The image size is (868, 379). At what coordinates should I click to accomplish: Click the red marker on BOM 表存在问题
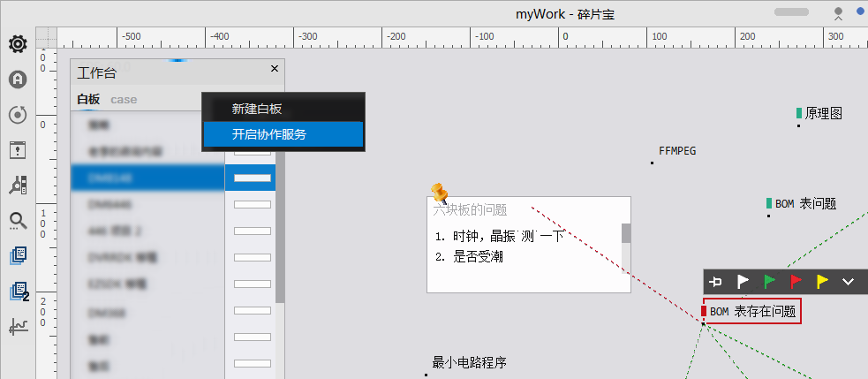[x=704, y=311]
